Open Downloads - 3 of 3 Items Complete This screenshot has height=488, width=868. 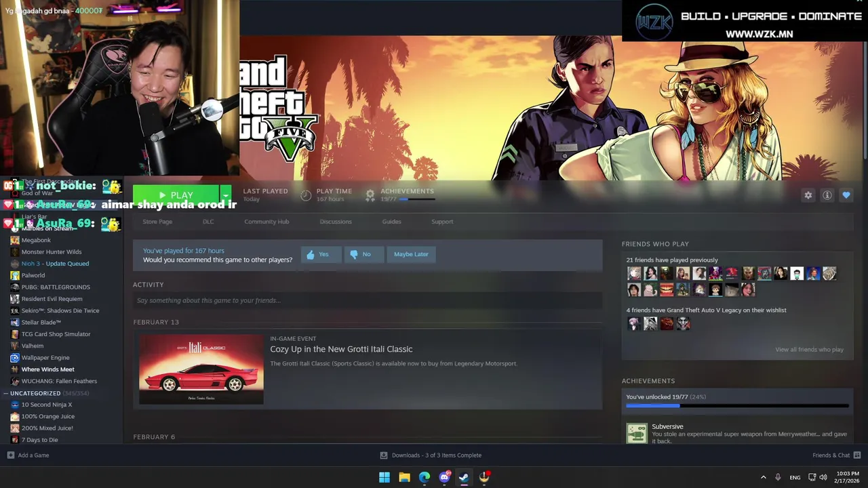tap(431, 455)
